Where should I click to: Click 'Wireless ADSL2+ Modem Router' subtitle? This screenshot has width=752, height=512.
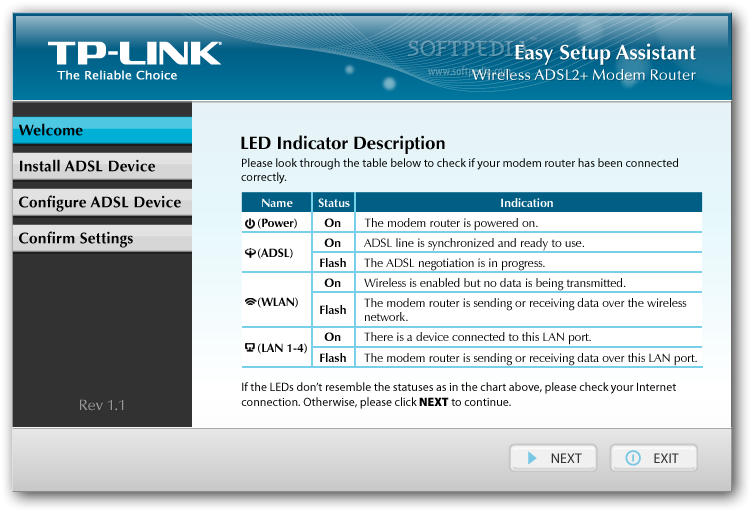(x=584, y=75)
